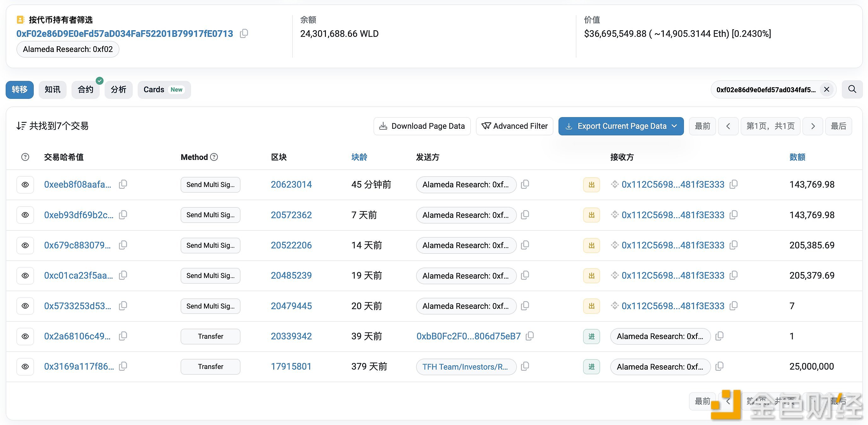
Task: Click Alameda Research: 0xf02 name tag
Action: pos(68,49)
